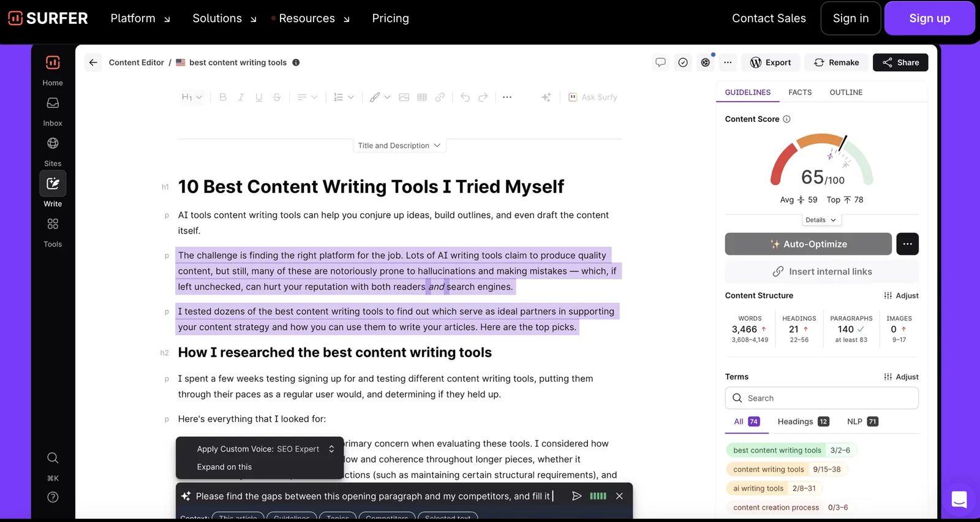Open Home in the sidebar
Image resolution: width=980 pixels, height=522 pixels.
53,70
